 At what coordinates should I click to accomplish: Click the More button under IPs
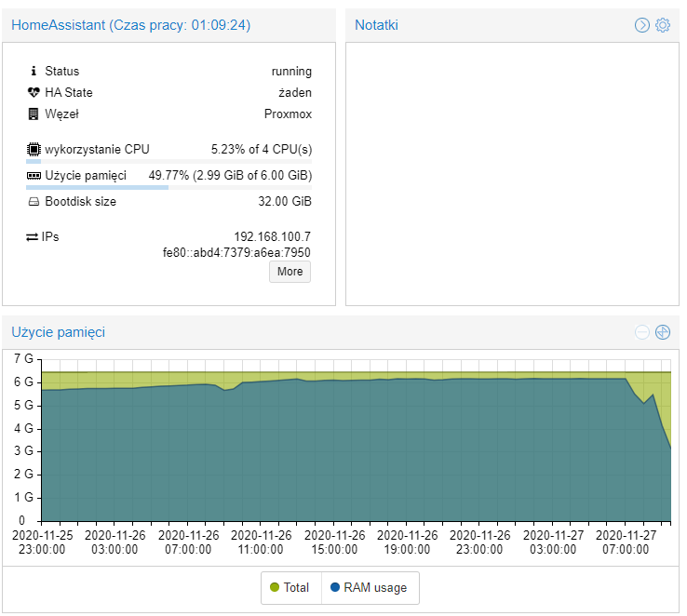290,272
